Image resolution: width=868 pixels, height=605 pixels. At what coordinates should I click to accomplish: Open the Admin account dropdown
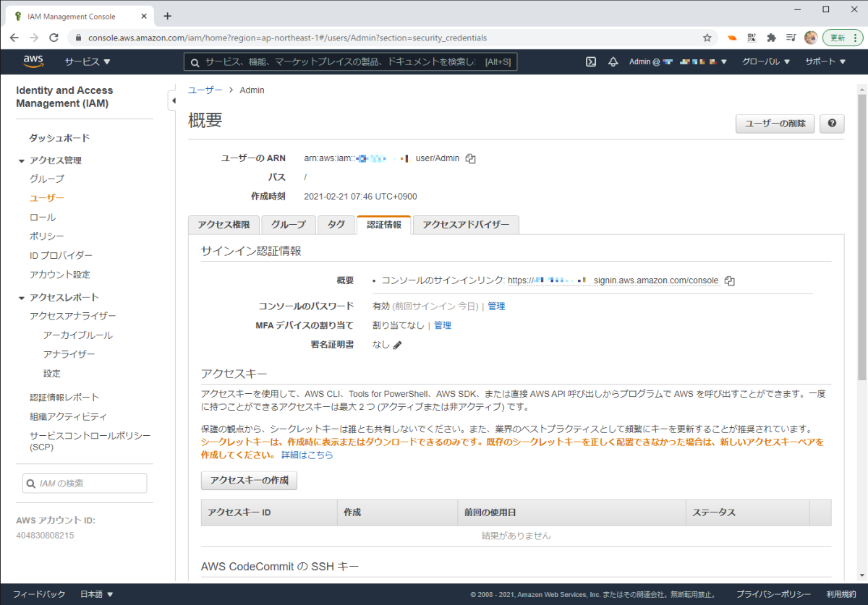click(x=678, y=61)
